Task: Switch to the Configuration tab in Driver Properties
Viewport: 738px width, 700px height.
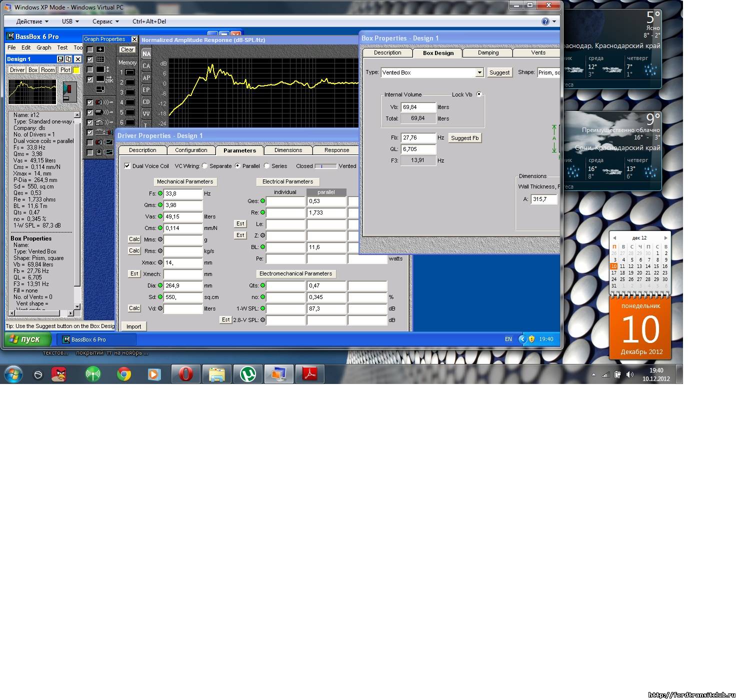Action: pos(191,150)
